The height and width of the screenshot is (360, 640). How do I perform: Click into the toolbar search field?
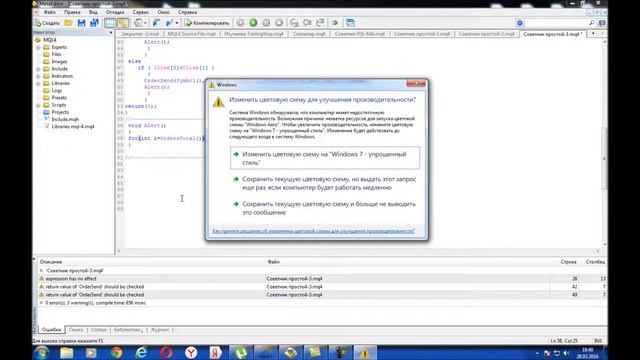556,23
